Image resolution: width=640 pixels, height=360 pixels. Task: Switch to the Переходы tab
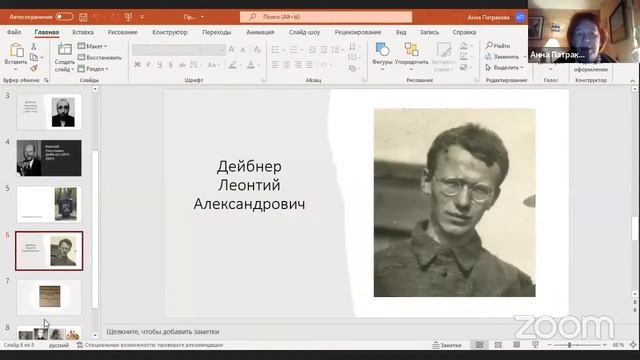point(216,32)
